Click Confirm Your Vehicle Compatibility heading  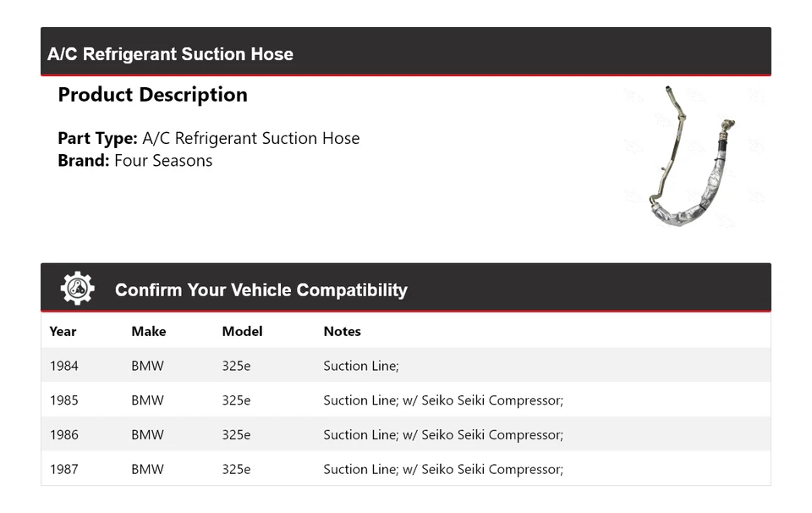[261, 290]
